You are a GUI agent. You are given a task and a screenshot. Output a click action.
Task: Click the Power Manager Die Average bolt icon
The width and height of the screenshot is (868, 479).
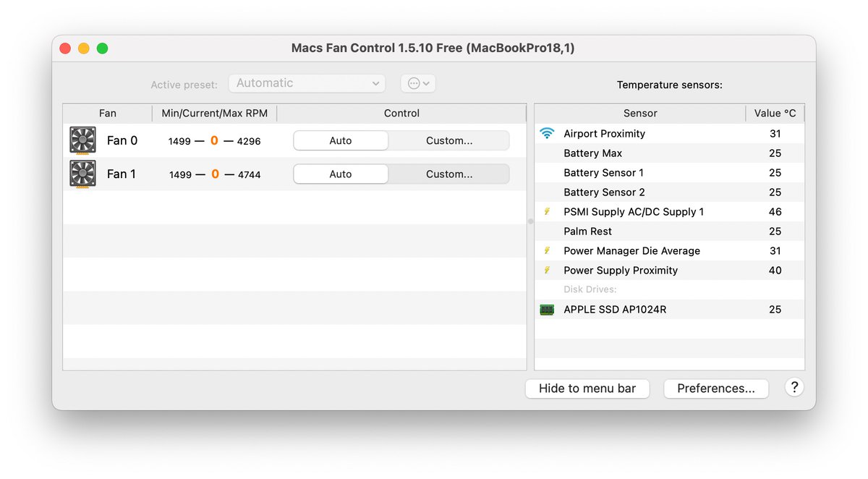coord(547,251)
